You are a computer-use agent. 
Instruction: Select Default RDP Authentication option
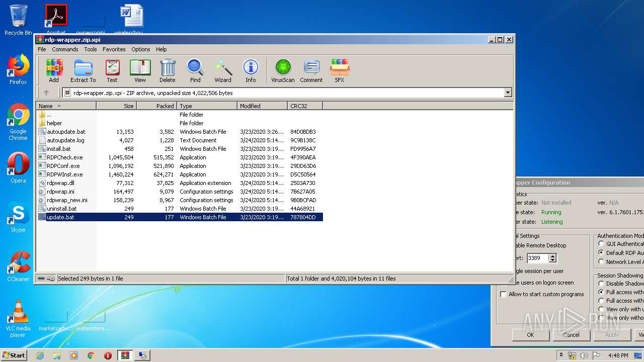point(601,252)
